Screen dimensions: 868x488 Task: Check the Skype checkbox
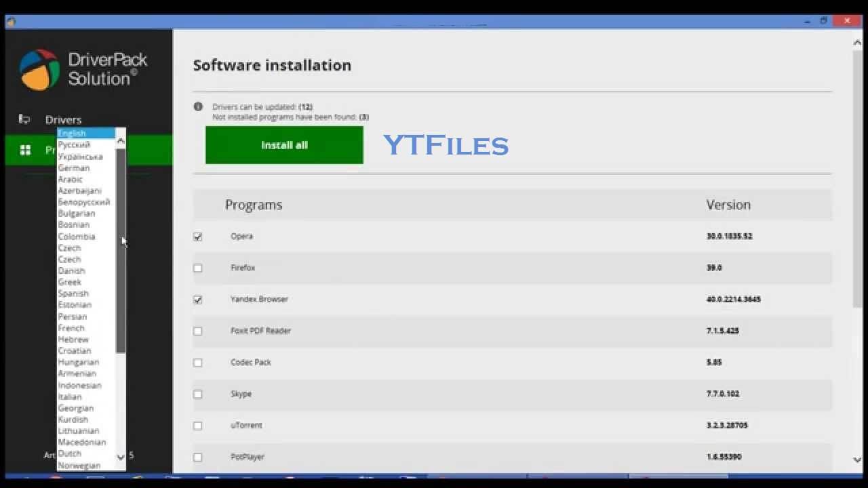coord(197,394)
